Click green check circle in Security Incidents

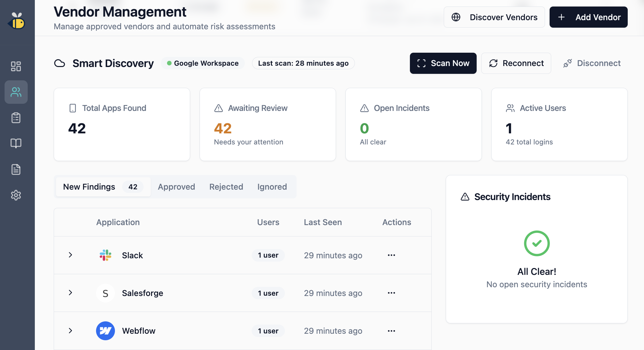pyautogui.click(x=537, y=243)
